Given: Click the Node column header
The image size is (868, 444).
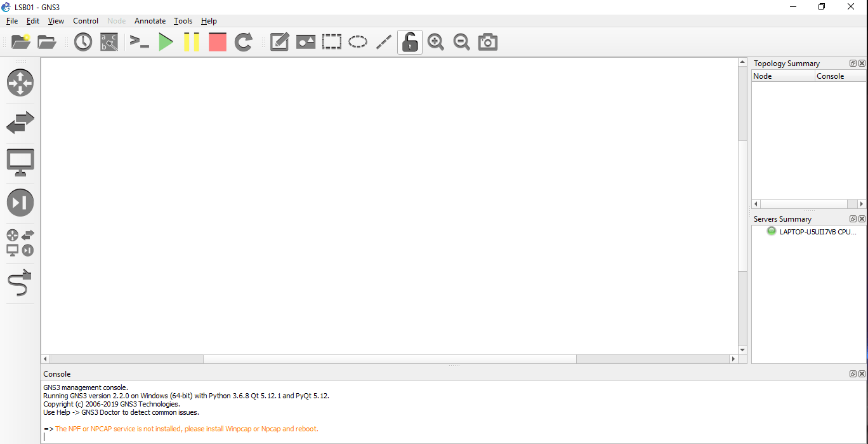Looking at the screenshot, I should [782, 76].
